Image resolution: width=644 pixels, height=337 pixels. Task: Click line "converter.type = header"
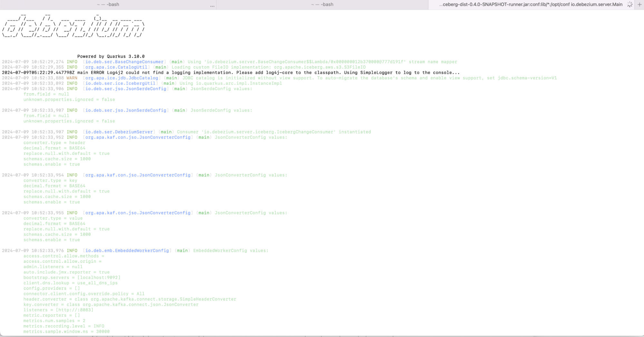(54, 143)
